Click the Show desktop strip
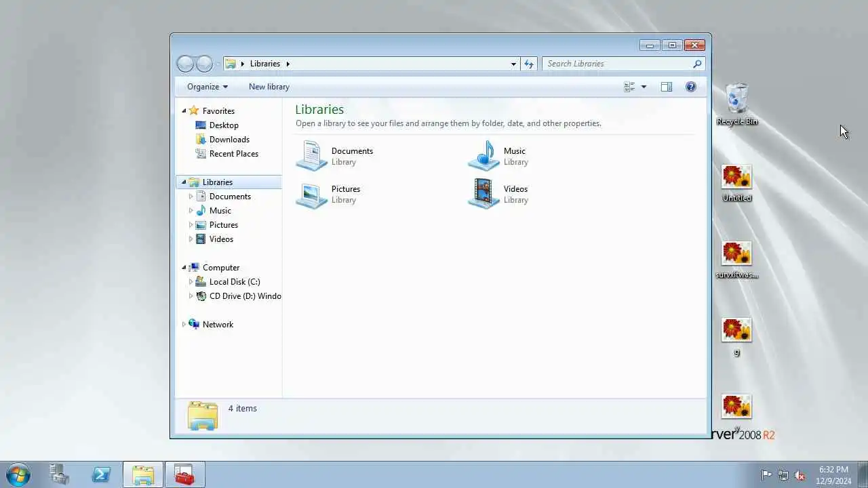Viewport: 868px width, 488px height. (863, 474)
